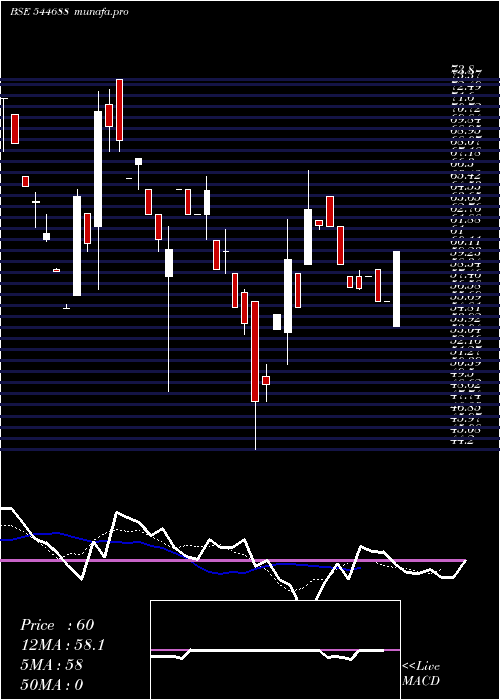Select the Price : 60 readout

pyautogui.click(x=57, y=625)
